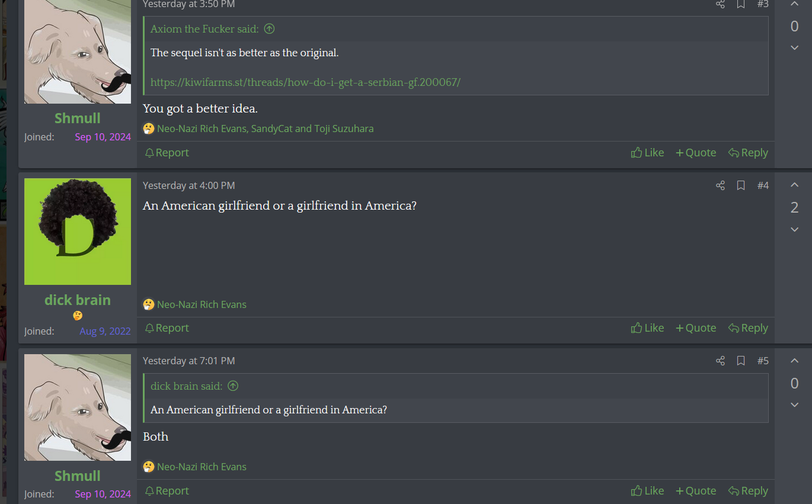Open post #5 permalink number
Image resolution: width=812 pixels, height=504 pixels.
[x=763, y=361]
